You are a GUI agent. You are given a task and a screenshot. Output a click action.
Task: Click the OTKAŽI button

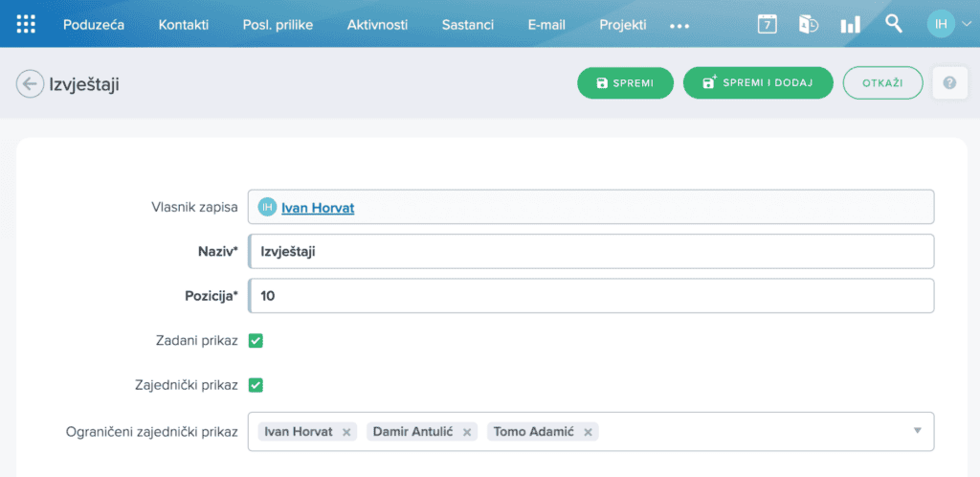point(882,83)
